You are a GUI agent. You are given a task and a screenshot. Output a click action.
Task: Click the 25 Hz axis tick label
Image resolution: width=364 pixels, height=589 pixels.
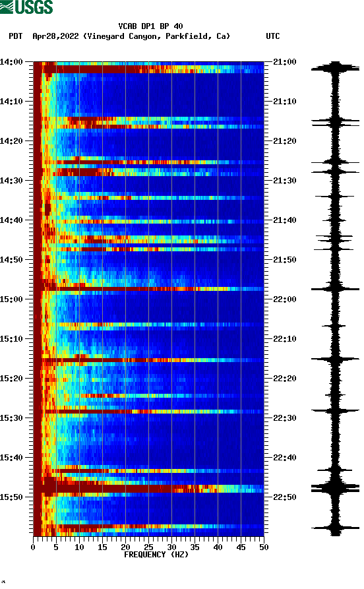(148, 547)
